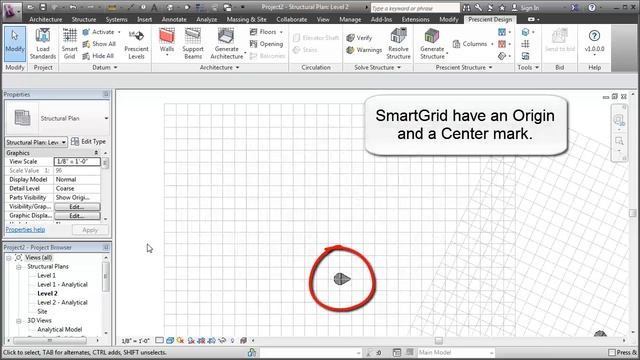The width and height of the screenshot is (640, 360).
Task: Open the Smart Grid tool
Action: pos(69,44)
